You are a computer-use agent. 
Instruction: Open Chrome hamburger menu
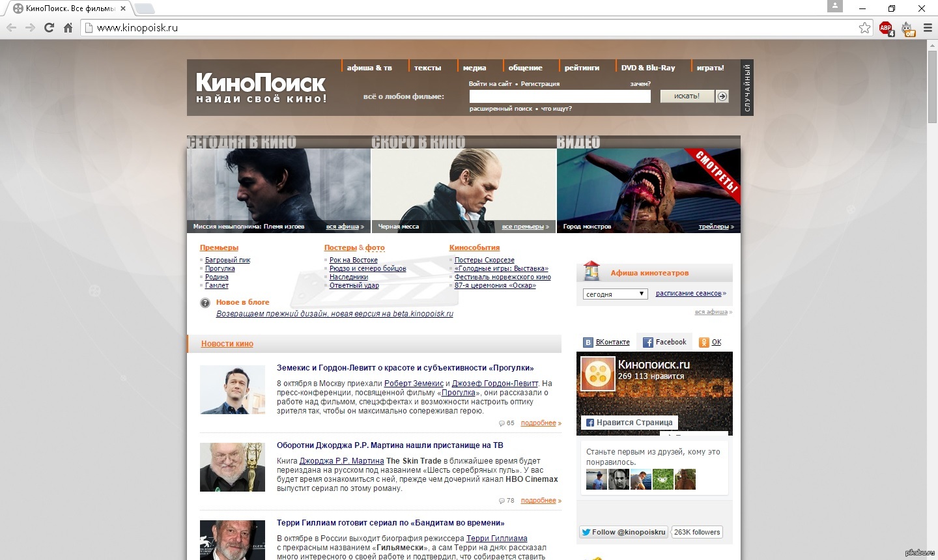point(928,27)
